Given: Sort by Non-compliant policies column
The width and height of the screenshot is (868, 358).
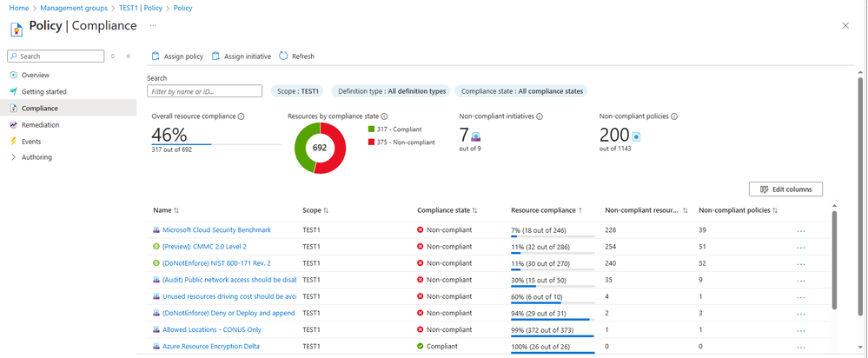Looking at the screenshot, I should point(738,211).
